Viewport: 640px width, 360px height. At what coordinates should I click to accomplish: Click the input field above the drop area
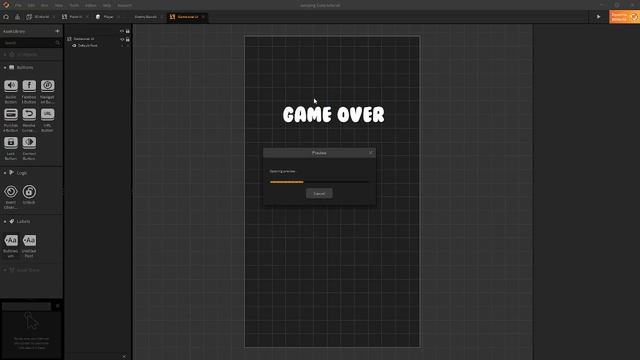[27, 306]
